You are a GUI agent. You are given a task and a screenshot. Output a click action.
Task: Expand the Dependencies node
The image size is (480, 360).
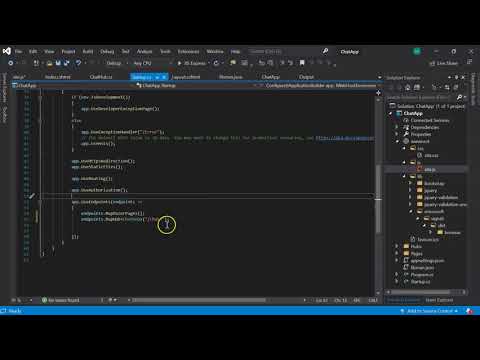point(397,127)
